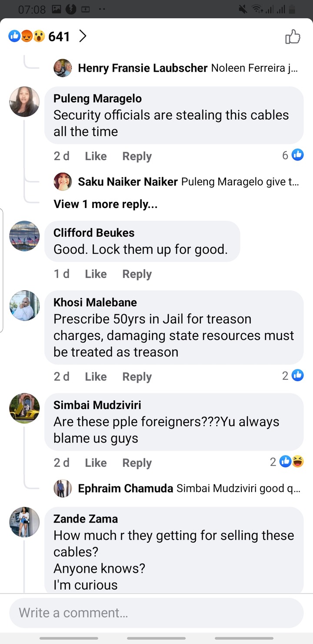
Task: Expand Henry Fransie Laubscher's truncated reply
Action: pos(188,68)
